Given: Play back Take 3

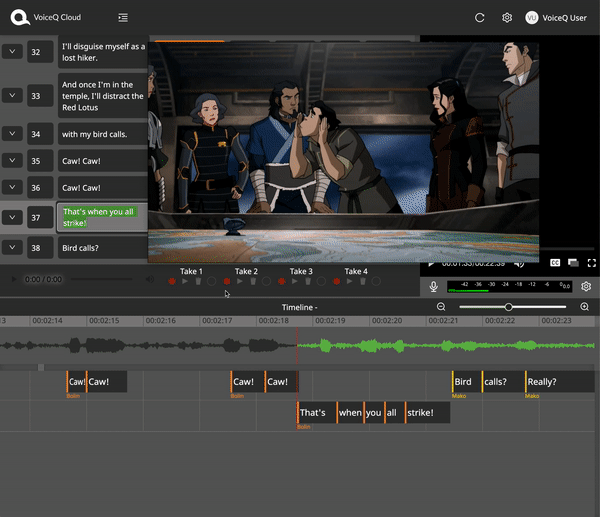Looking at the screenshot, I should 295,281.
